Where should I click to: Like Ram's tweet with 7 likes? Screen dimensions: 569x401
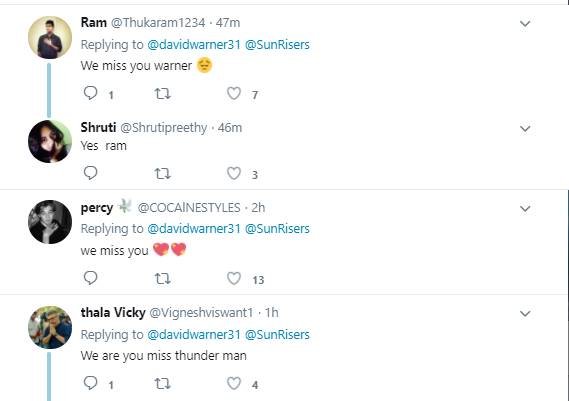[234, 94]
